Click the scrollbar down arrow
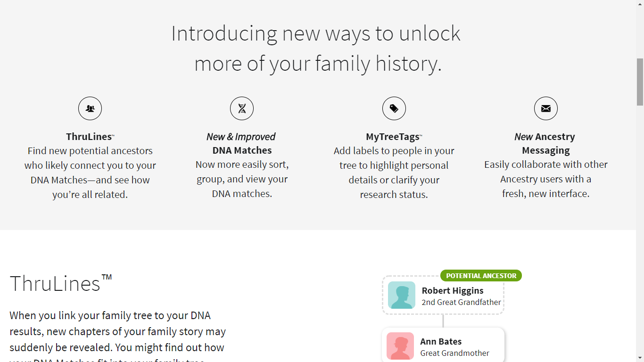 (x=640, y=357)
